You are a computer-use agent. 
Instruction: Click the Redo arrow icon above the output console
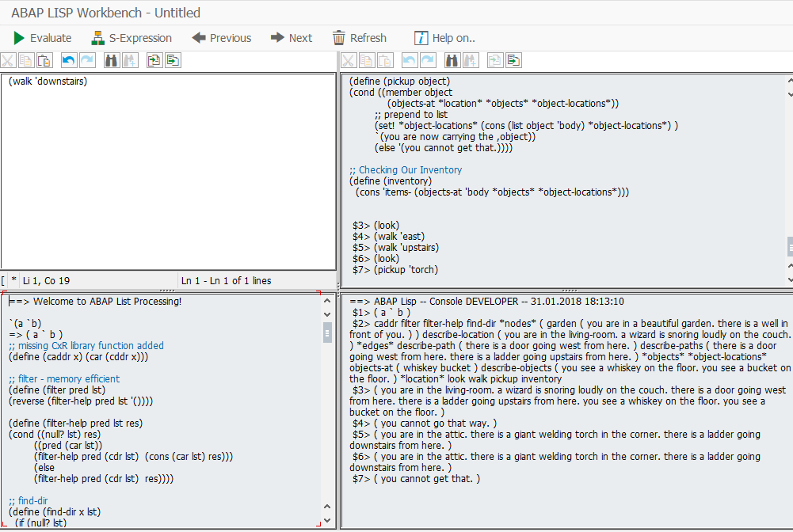pos(427,60)
